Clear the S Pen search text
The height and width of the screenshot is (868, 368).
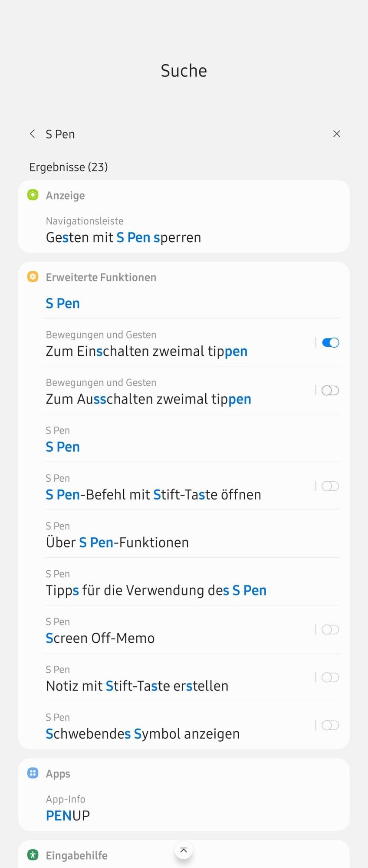(336, 134)
